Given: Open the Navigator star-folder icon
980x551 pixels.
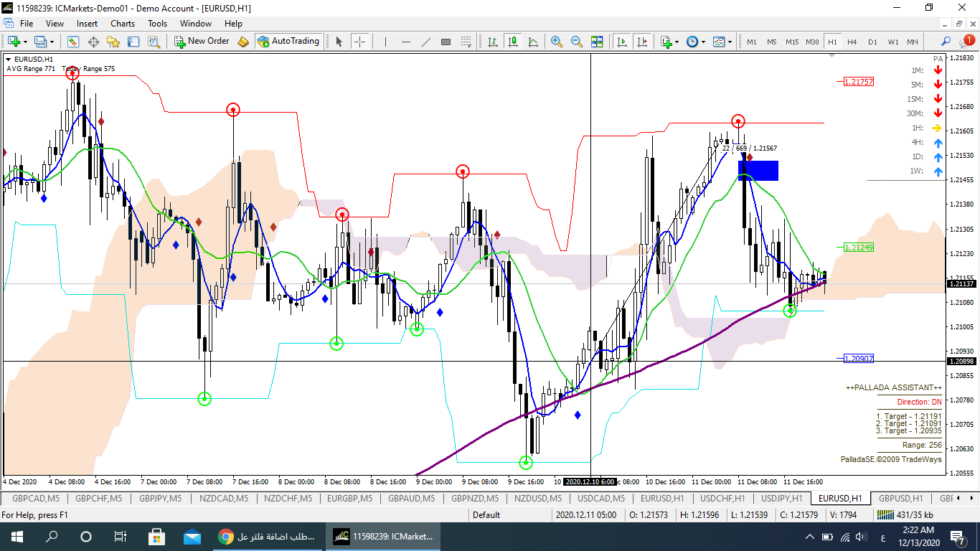Looking at the screenshot, I should pyautogui.click(x=113, y=42).
